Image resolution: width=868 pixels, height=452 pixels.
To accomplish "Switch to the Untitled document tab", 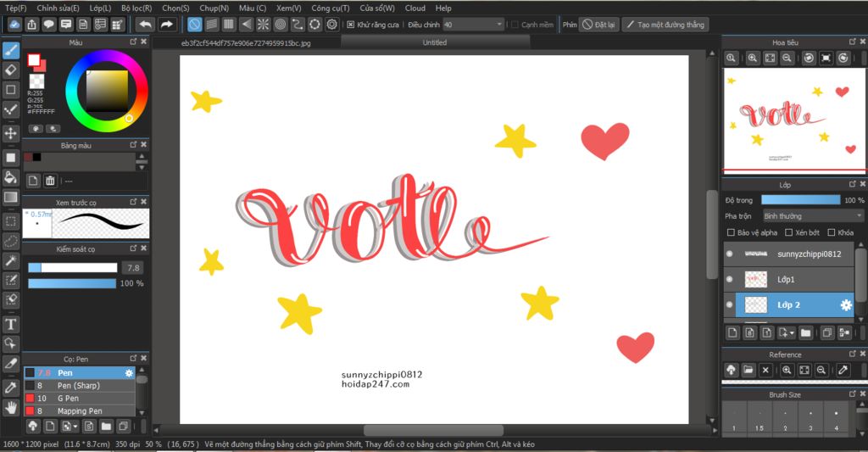I will pos(434,42).
